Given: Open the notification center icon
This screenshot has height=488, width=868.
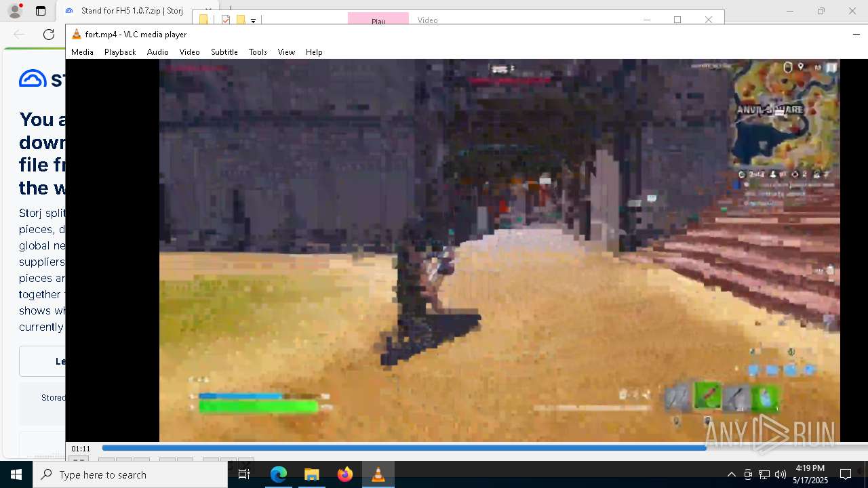Looking at the screenshot, I should click(846, 474).
